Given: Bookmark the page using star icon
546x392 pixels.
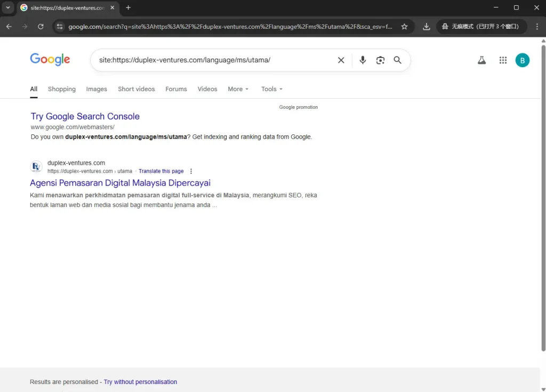Looking at the screenshot, I should pyautogui.click(x=405, y=26).
